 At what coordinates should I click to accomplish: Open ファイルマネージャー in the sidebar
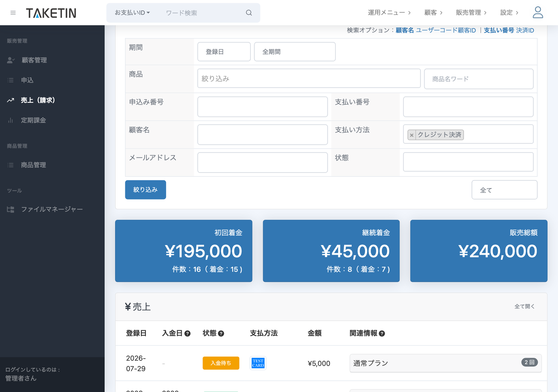(52, 209)
